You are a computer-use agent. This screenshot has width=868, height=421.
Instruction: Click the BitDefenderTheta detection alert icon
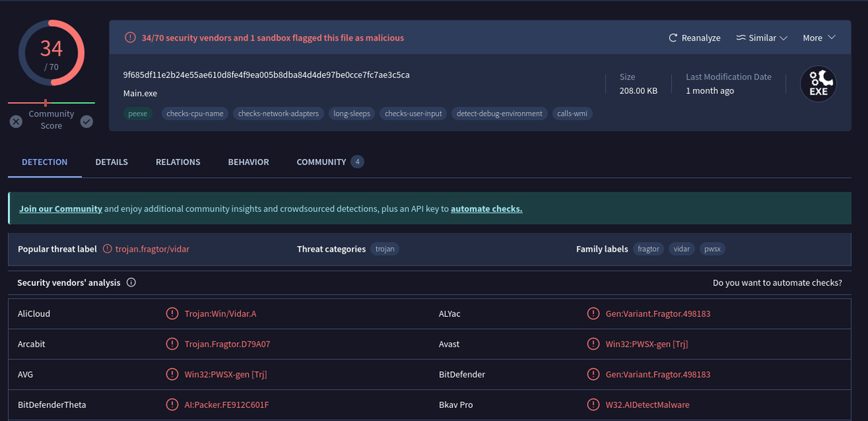(x=172, y=405)
